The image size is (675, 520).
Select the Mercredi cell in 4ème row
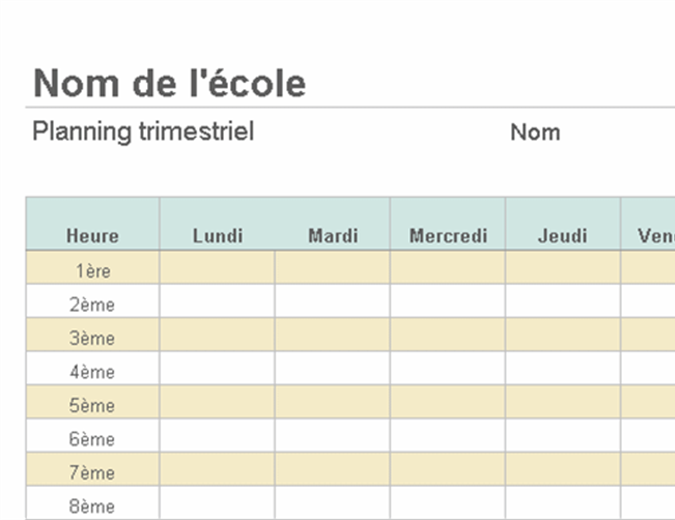coord(448,372)
